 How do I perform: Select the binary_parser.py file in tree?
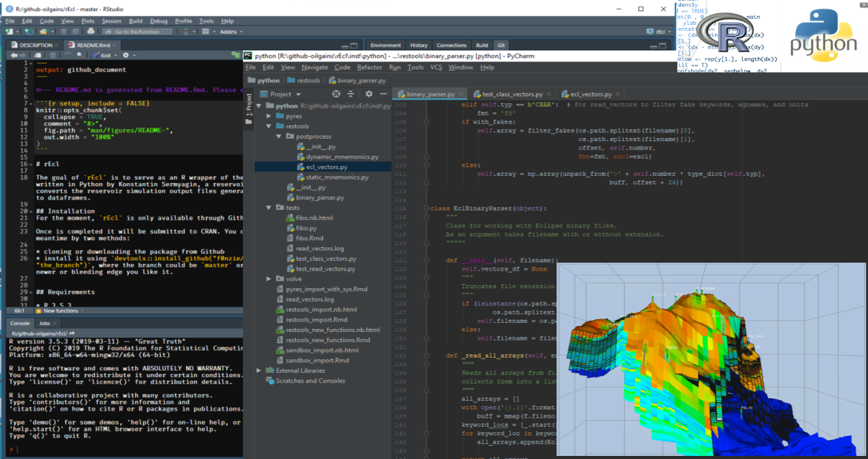[320, 198]
